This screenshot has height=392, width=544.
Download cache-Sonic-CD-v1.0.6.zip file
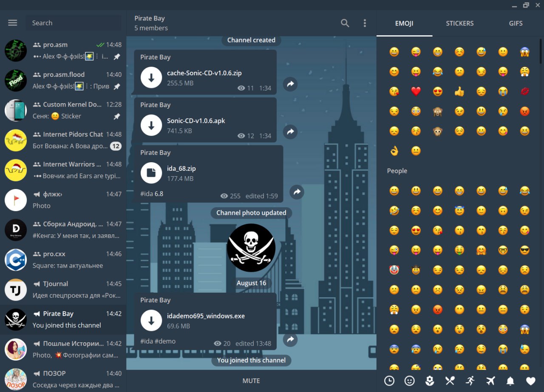pyautogui.click(x=151, y=77)
